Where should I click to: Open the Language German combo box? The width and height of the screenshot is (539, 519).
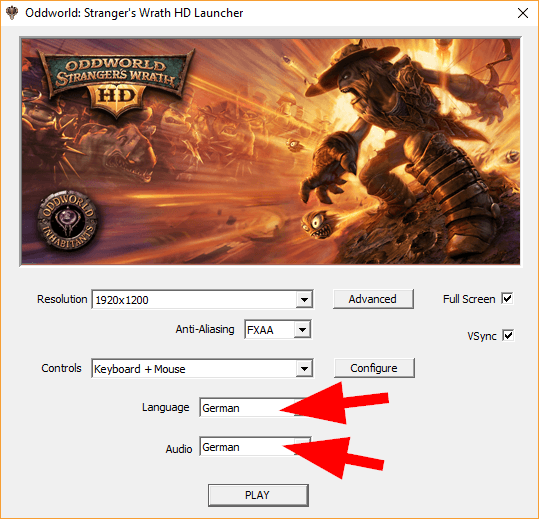(x=255, y=408)
